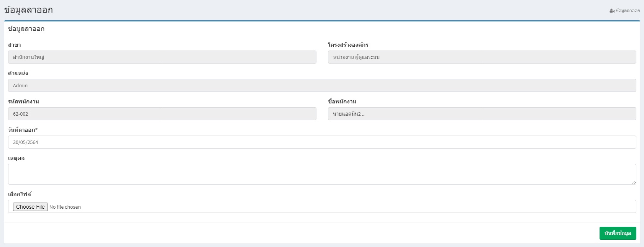Image resolution: width=644 pixels, height=247 pixels.
Task: Click the เหตุผล label
Action: coord(16,158)
